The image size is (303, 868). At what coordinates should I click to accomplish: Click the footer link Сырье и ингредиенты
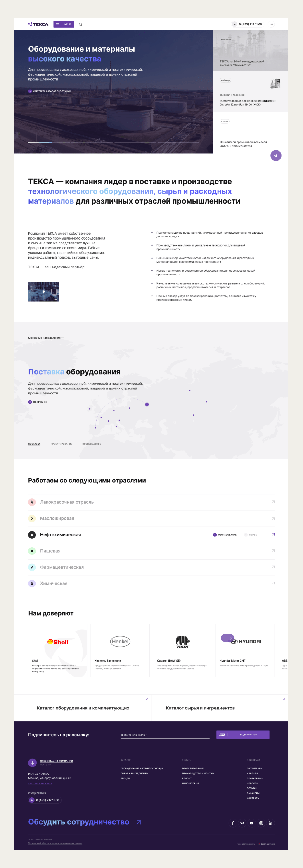coord(134,773)
